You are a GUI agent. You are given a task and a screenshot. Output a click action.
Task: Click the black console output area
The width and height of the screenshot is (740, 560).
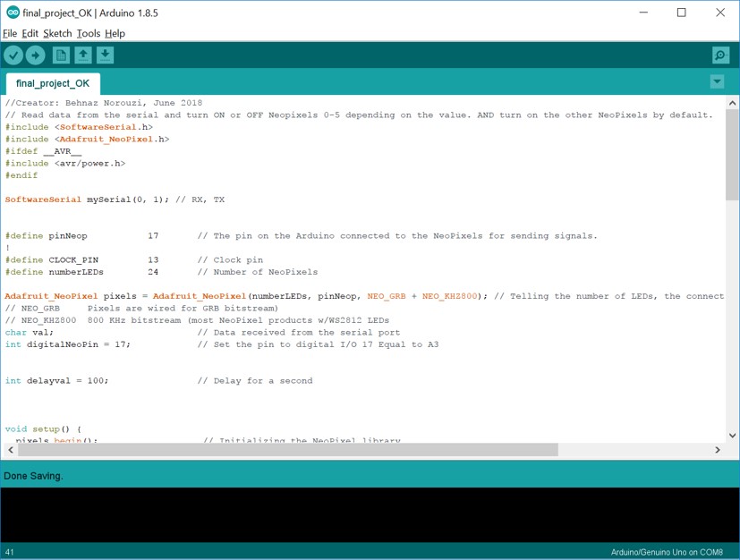(x=370, y=514)
